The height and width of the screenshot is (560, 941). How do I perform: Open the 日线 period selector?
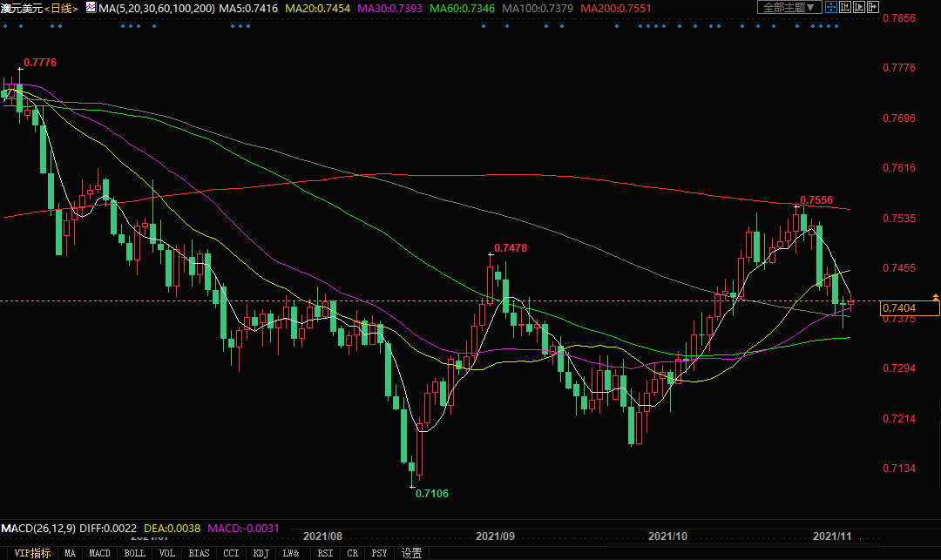pos(61,8)
